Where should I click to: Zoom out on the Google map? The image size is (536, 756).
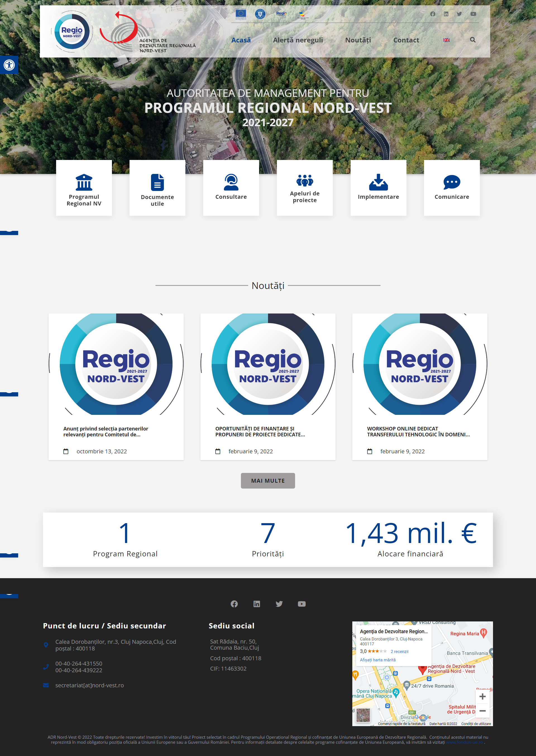pos(482,710)
